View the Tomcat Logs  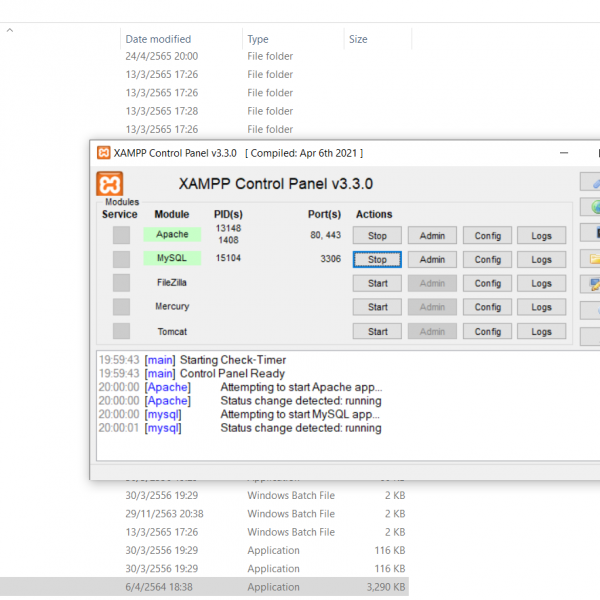coord(541,332)
